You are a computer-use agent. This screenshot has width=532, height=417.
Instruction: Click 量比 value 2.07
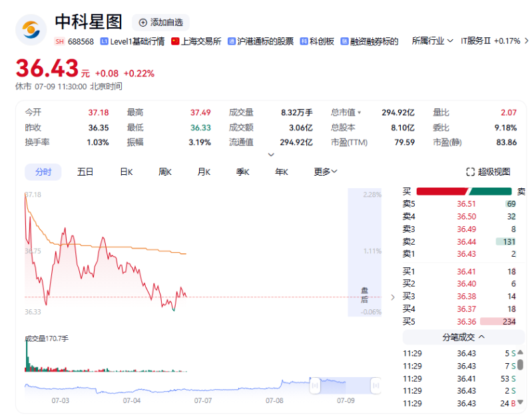pos(509,112)
